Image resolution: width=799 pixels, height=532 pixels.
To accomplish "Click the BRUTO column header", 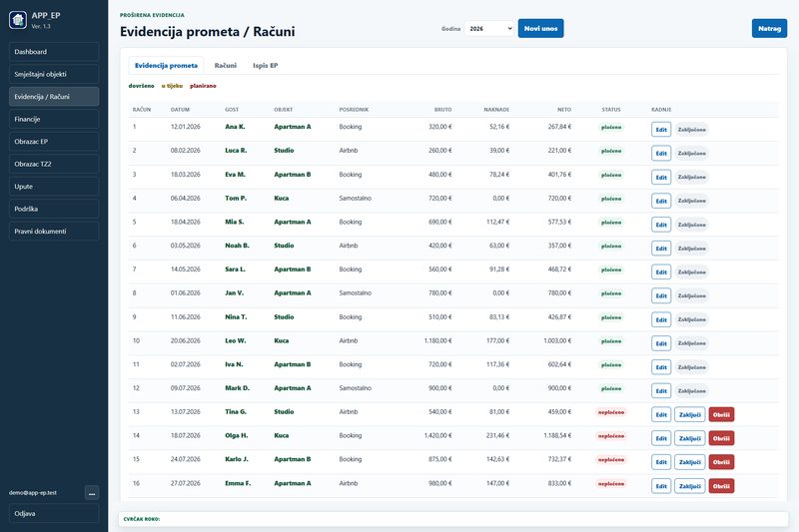I will (442, 110).
